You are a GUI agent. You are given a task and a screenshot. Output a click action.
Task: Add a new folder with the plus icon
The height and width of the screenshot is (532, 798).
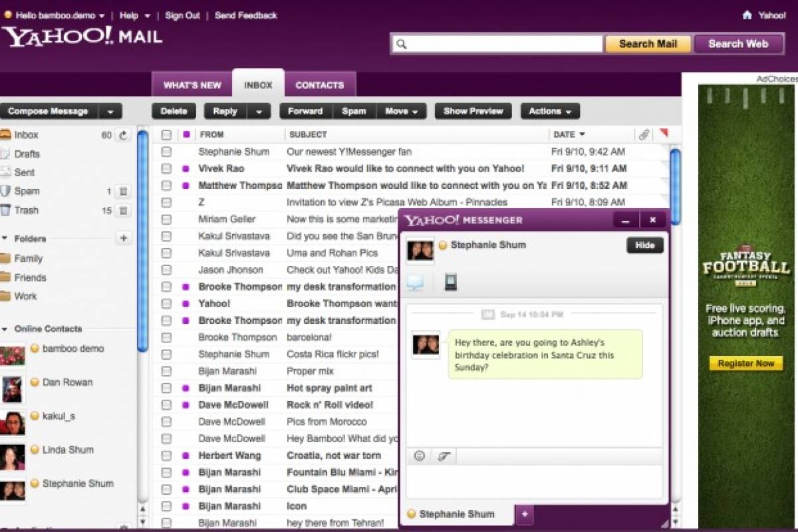(x=124, y=238)
